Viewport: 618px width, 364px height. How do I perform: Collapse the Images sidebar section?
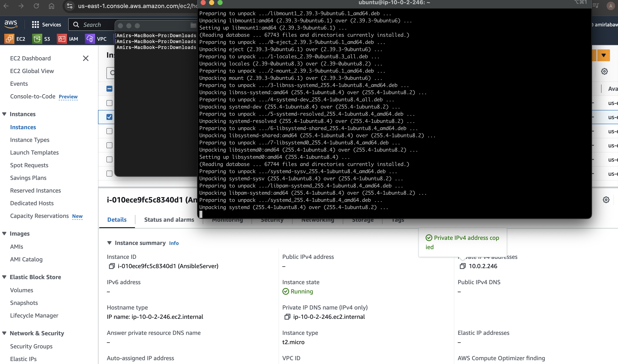tap(4, 234)
